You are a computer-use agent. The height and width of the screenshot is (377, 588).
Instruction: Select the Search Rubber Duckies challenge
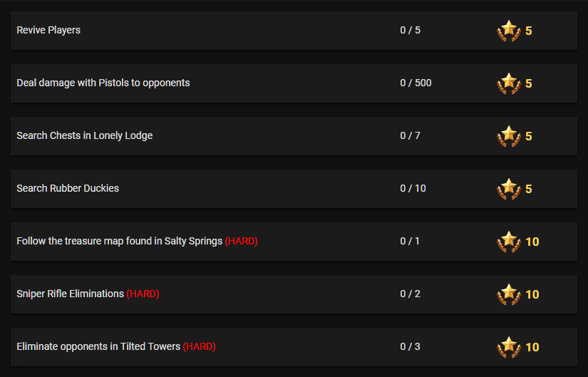click(294, 189)
